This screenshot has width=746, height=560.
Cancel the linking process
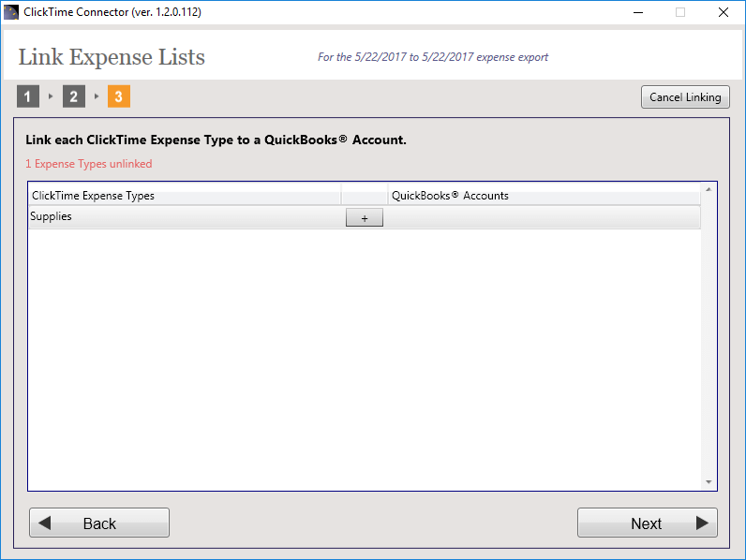(x=685, y=97)
